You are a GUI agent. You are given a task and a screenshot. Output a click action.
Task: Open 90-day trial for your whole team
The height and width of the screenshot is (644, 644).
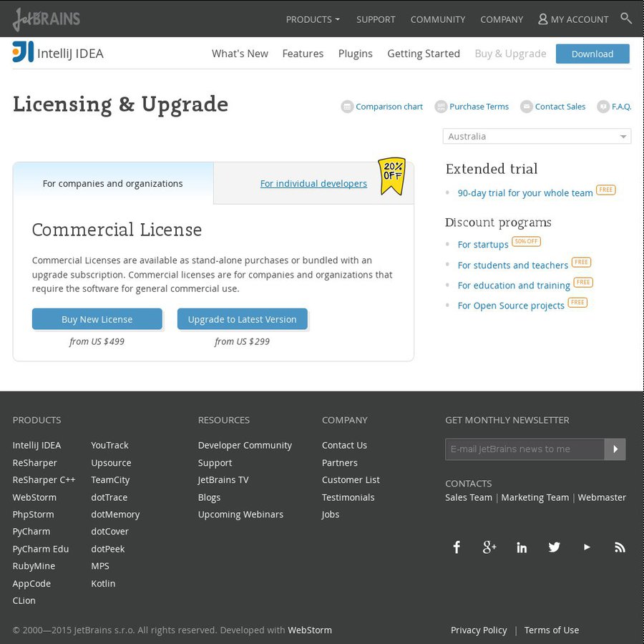pos(525,193)
